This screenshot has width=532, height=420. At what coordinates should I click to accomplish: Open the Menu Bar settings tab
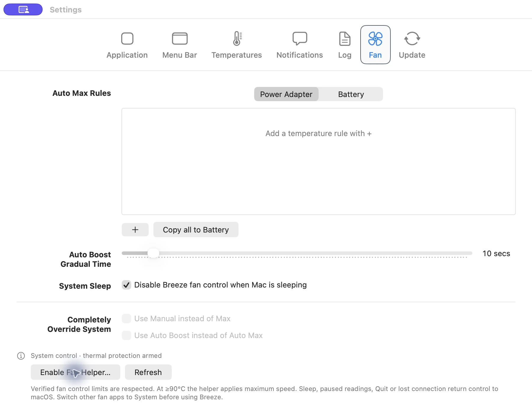[180, 45]
